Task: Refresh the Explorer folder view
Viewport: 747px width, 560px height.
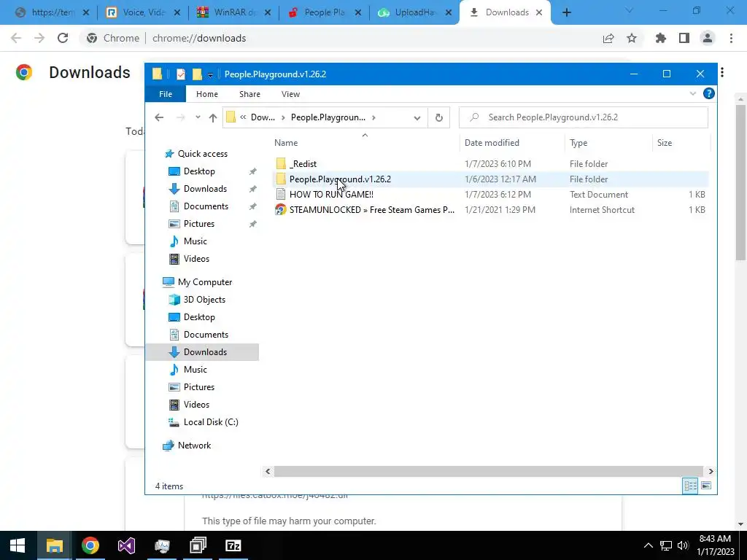Action: tap(438, 117)
